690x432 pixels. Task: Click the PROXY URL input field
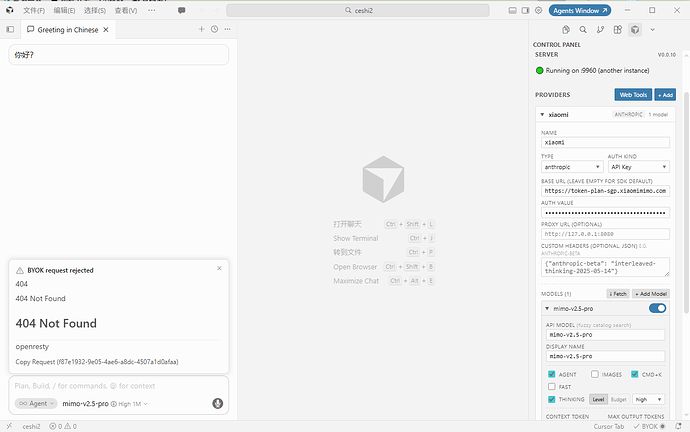(605, 234)
